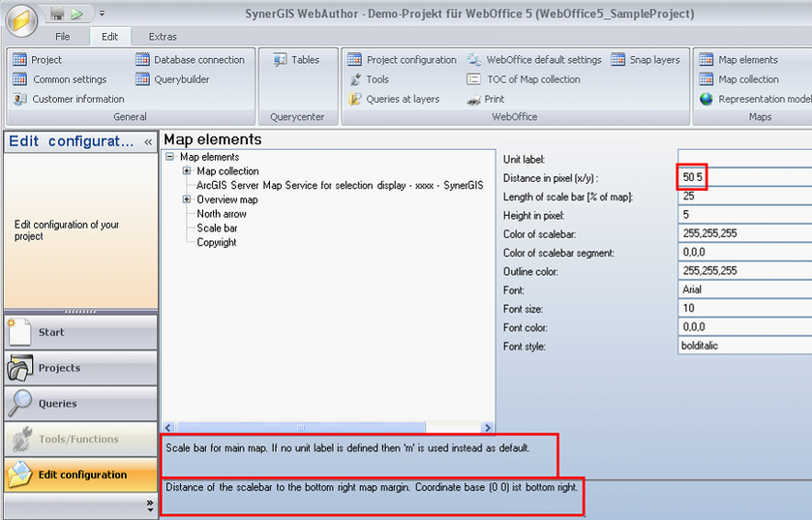The image size is (812, 520).
Task: Click the Height in pixel field
Action: 744,214
